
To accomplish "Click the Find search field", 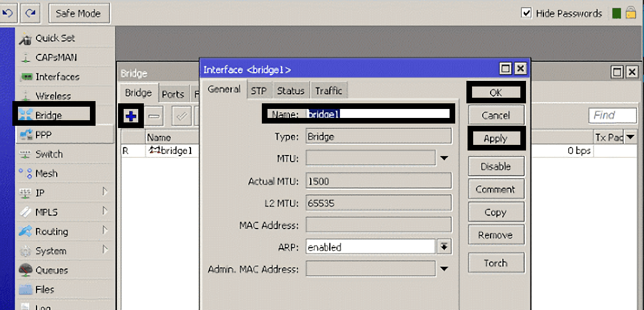I will pos(613,115).
